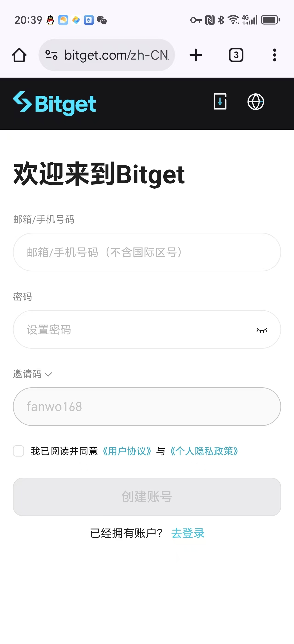Tap the browser home icon
Screen dimensions: 294x644
19,55
